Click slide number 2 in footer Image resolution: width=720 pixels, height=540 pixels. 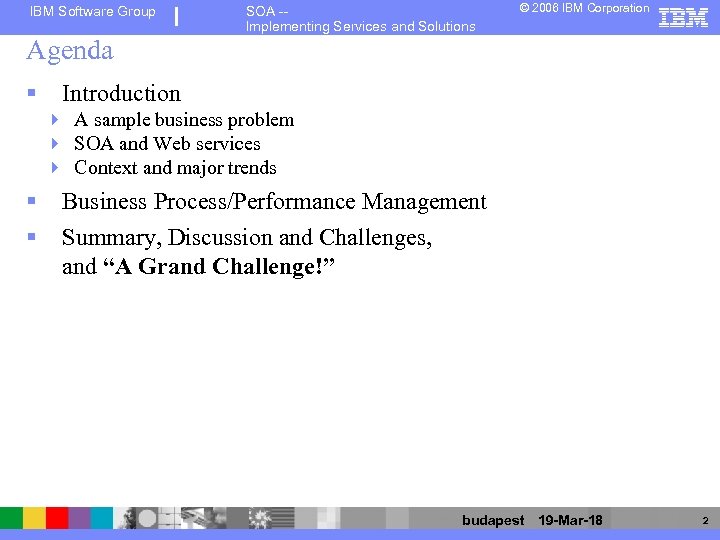tap(705, 521)
